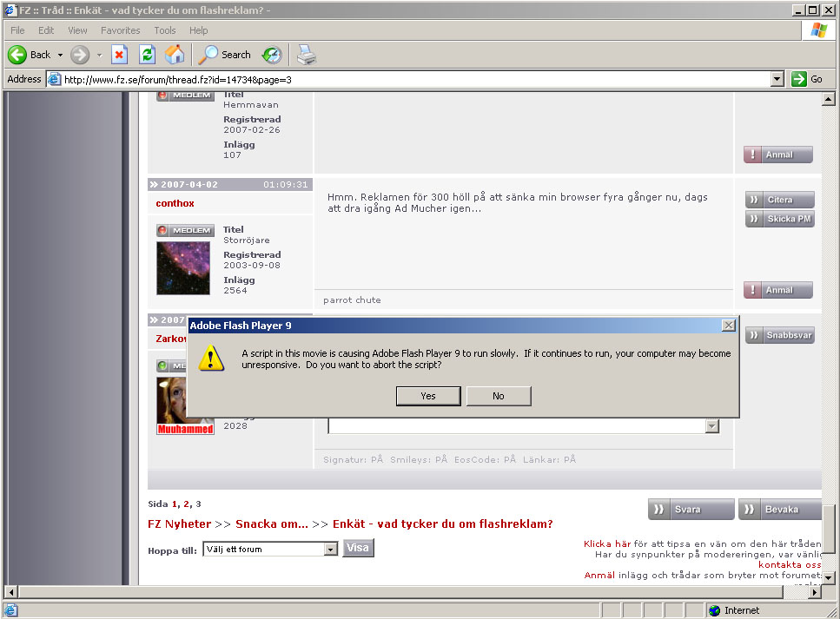Click the MEDLEM badge under conthox
Image resolution: width=840 pixels, height=619 pixels.
click(185, 230)
